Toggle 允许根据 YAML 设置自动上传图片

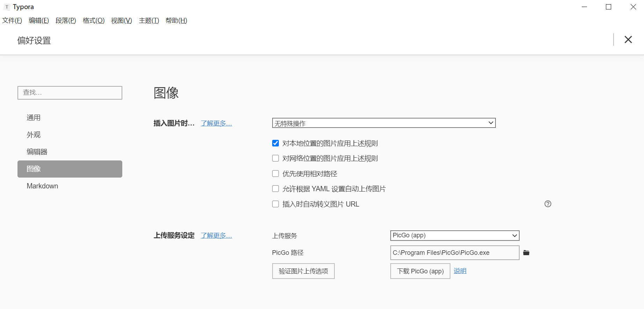pyautogui.click(x=275, y=189)
